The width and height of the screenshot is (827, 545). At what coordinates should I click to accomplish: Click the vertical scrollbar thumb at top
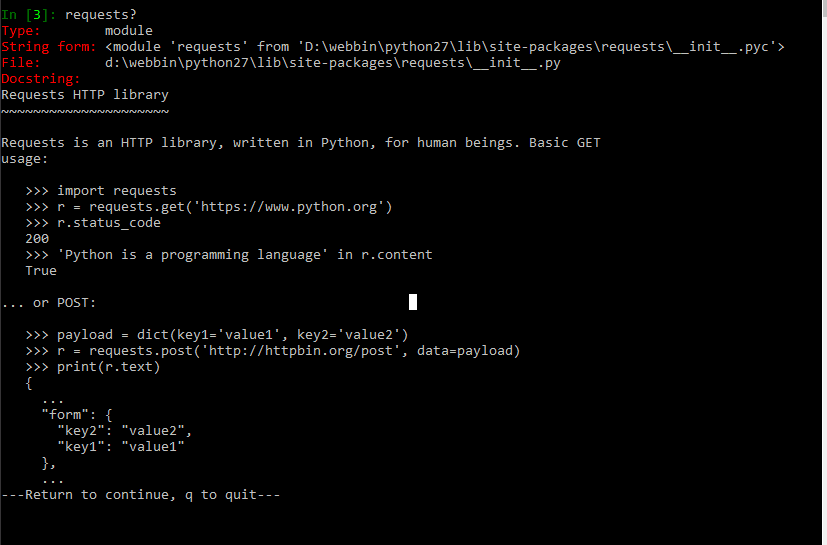[824, 8]
